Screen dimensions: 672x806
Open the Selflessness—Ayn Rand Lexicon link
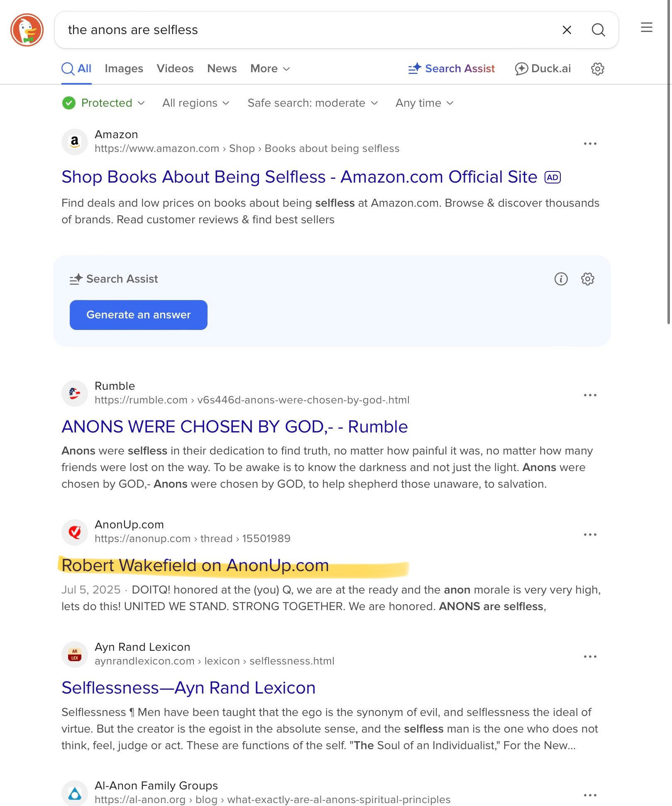(x=188, y=688)
